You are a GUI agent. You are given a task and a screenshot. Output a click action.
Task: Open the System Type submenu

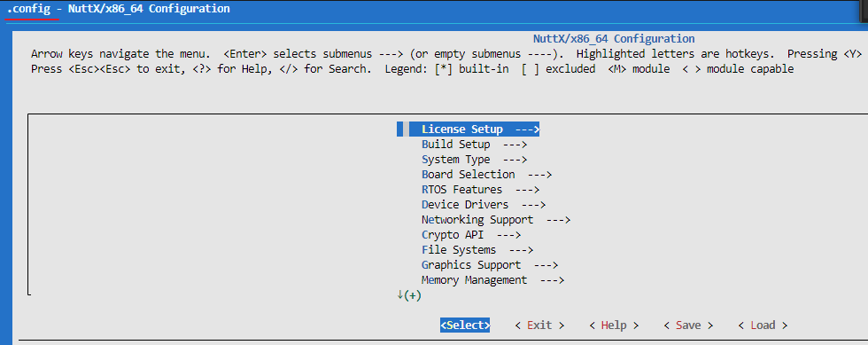click(x=474, y=159)
